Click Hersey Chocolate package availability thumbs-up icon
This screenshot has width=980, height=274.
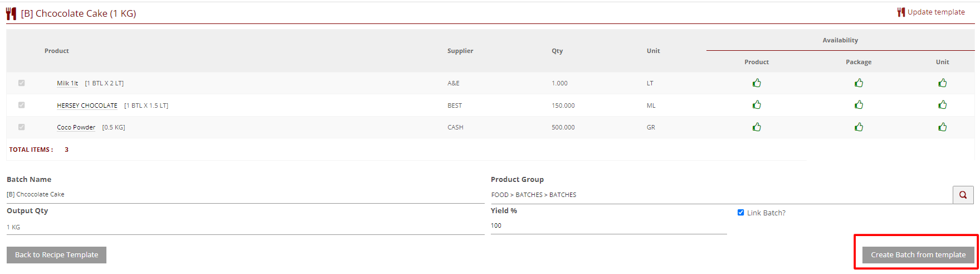pyautogui.click(x=859, y=105)
